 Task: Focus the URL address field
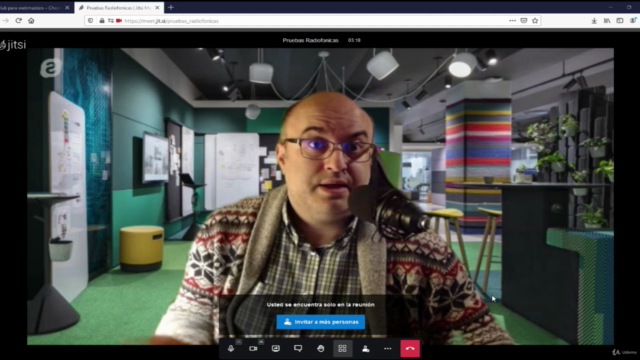click(314, 21)
